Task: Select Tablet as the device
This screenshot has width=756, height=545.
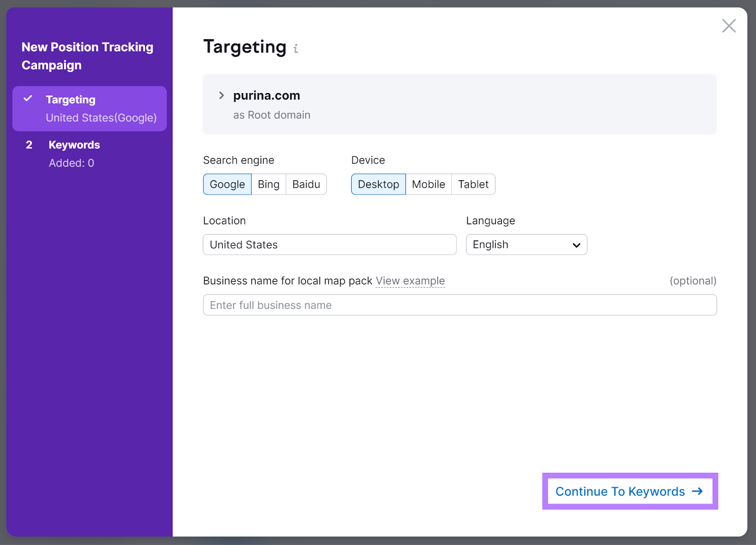Action: pyautogui.click(x=473, y=184)
